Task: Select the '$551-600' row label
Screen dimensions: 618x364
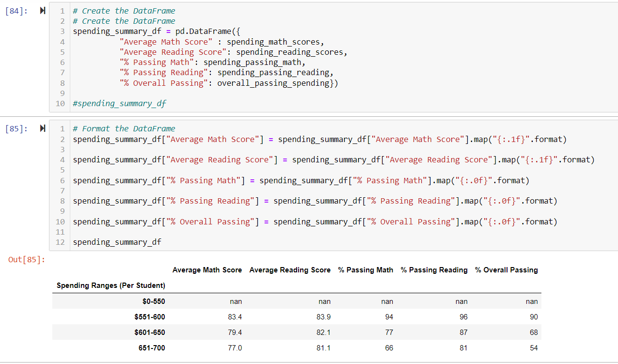Action: click(150, 317)
